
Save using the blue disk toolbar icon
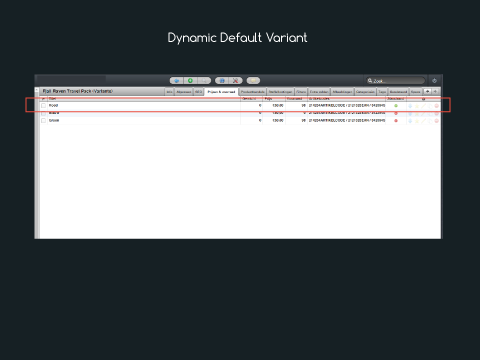(x=222, y=81)
